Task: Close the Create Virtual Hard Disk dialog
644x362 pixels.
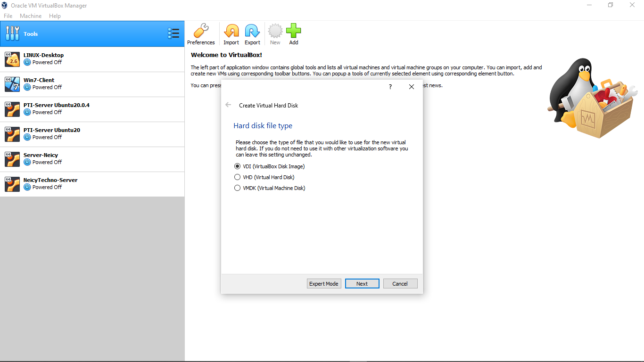Action: [x=412, y=87]
